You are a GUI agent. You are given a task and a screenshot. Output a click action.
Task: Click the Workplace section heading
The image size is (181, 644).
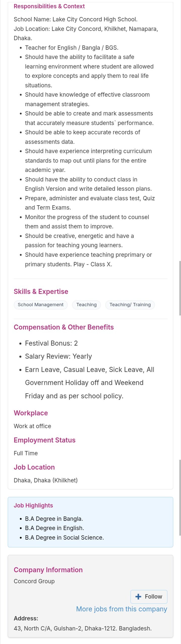pos(31,413)
